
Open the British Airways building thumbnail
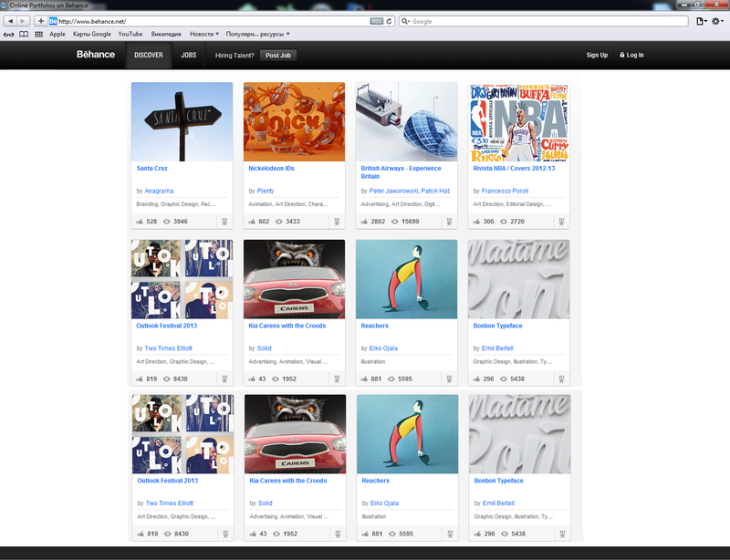406,122
